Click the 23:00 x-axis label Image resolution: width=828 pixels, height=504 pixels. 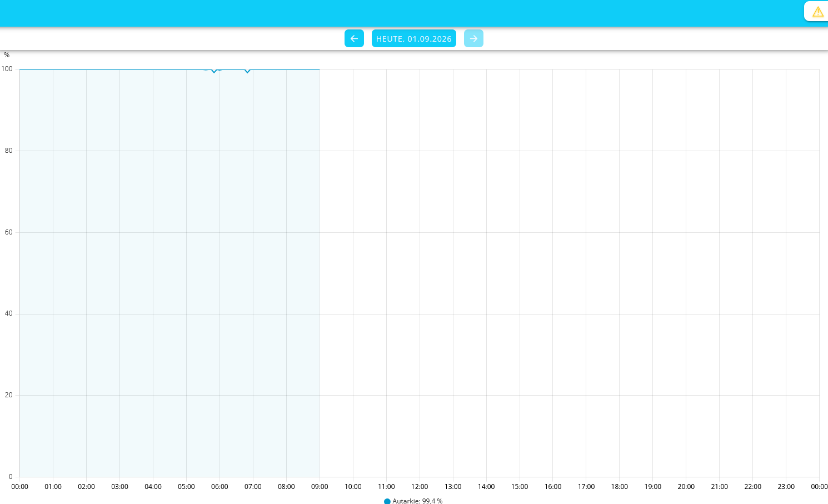[786, 487]
